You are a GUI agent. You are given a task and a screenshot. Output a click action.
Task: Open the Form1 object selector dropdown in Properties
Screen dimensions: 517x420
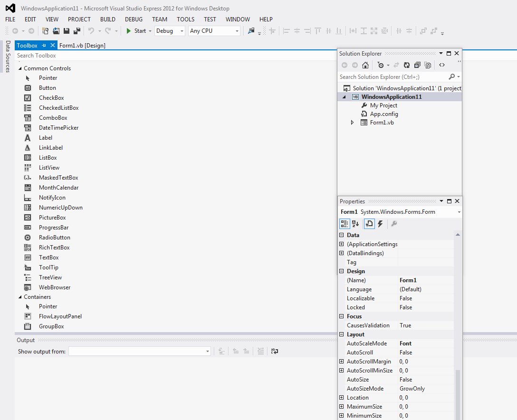click(459, 212)
